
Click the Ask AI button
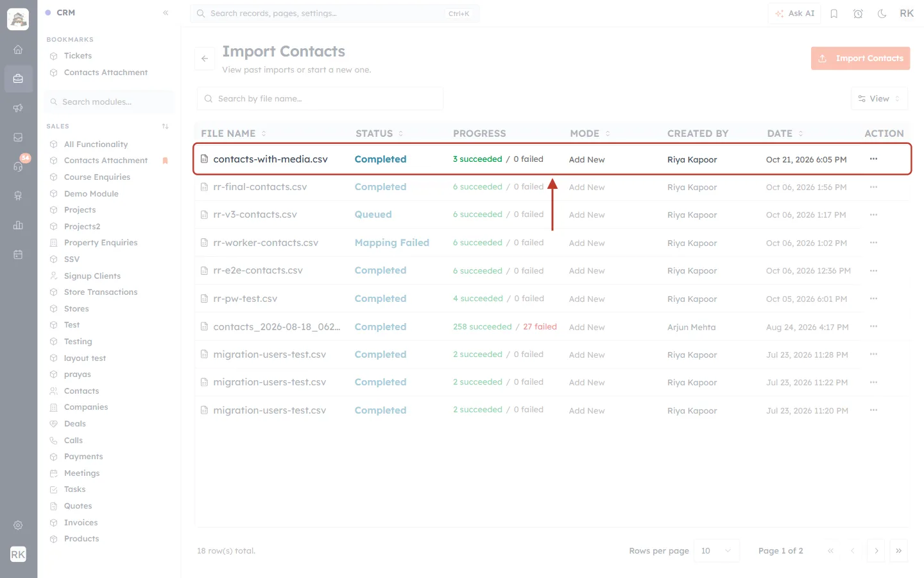794,13
